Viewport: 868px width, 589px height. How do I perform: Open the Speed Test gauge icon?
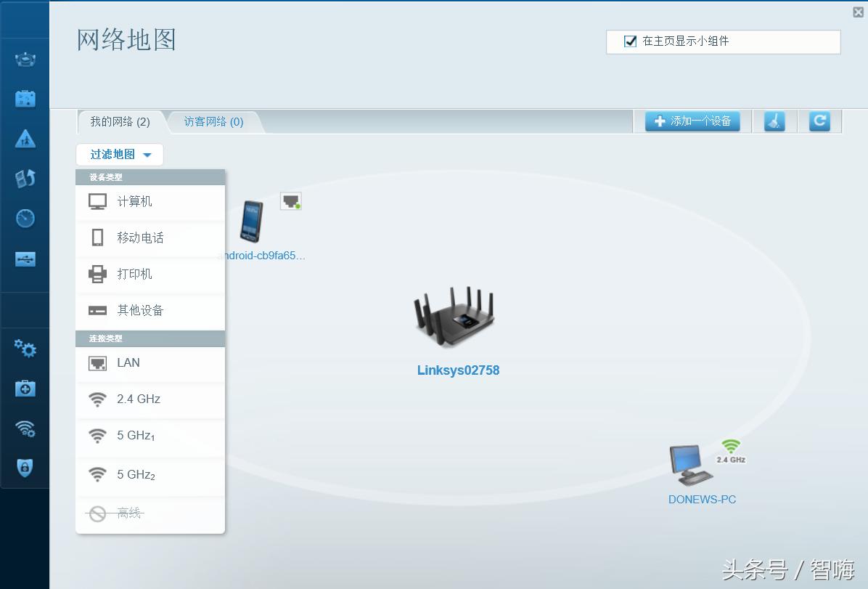click(25, 219)
